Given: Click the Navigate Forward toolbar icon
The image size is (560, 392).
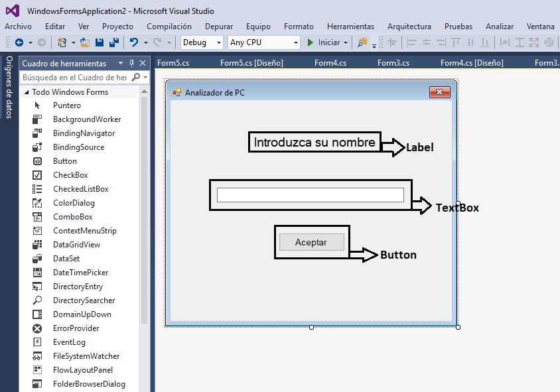Looking at the screenshot, I should tap(42, 42).
